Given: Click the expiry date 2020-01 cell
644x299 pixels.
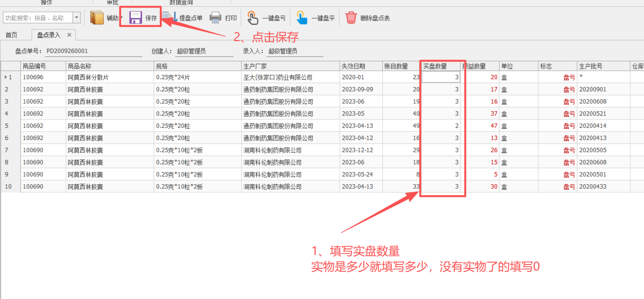Looking at the screenshot, I should point(361,77).
